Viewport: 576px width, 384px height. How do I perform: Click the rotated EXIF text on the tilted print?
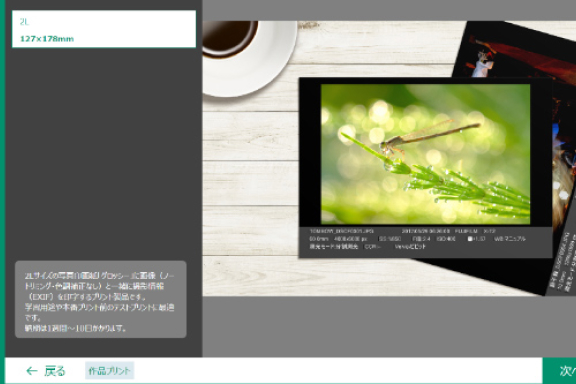(x=562, y=263)
